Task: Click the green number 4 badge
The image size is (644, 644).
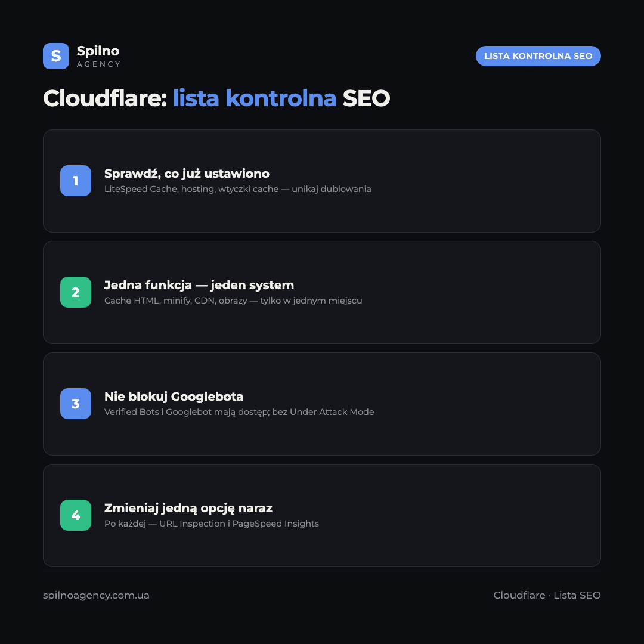Action: click(76, 515)
